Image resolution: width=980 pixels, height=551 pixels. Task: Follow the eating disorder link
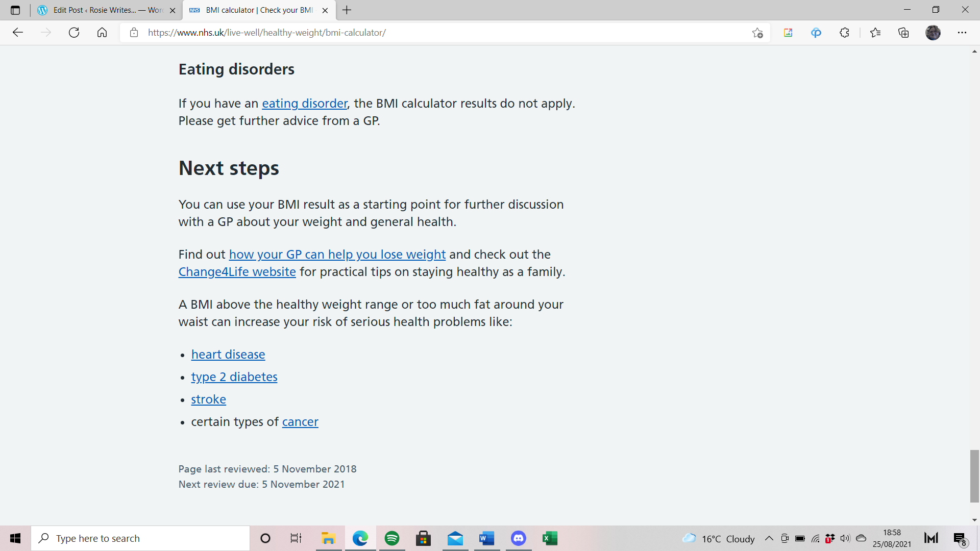pyautogui.click(x=304, y=104)
